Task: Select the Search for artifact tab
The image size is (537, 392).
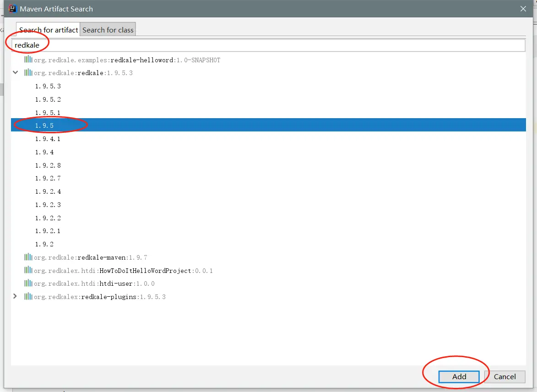Action: [48, 30]
